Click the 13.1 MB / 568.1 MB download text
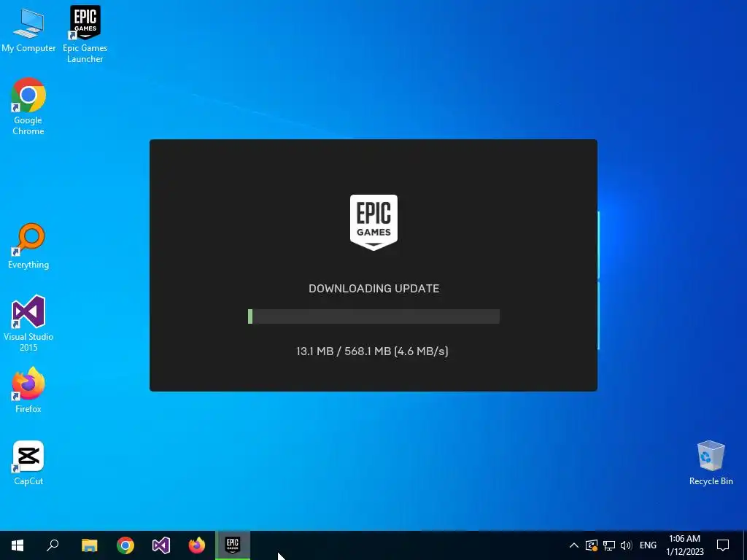Viewport: 747px width, 560px height. point(372,351)
